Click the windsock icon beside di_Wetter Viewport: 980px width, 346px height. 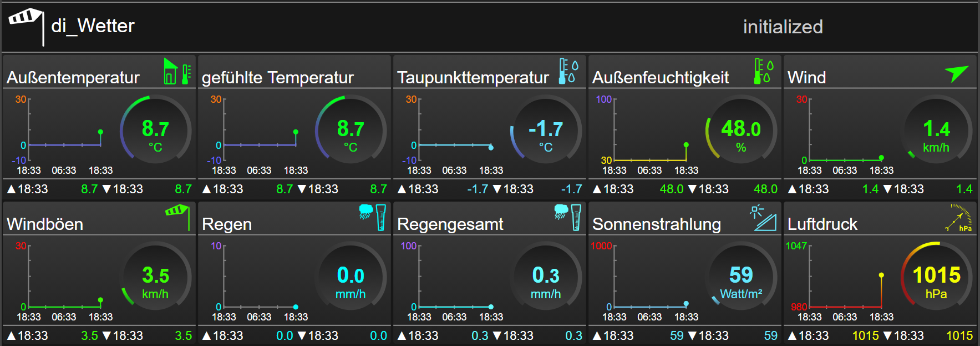point(26,26)
